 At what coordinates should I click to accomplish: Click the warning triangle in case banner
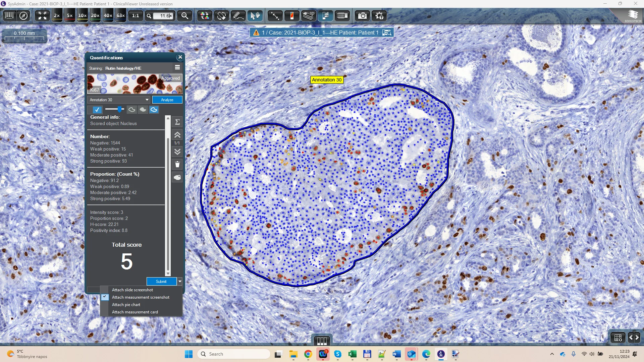(256, 33)
